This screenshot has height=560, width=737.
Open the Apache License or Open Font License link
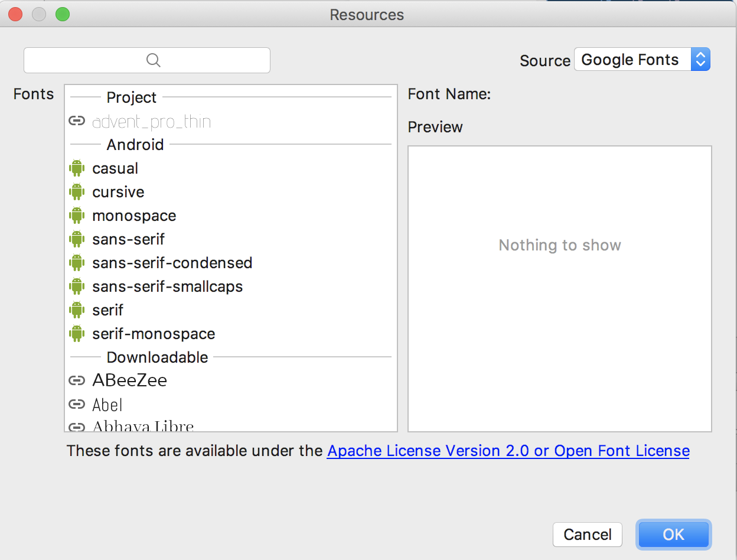pyautogui.click(x=508, y=451)
